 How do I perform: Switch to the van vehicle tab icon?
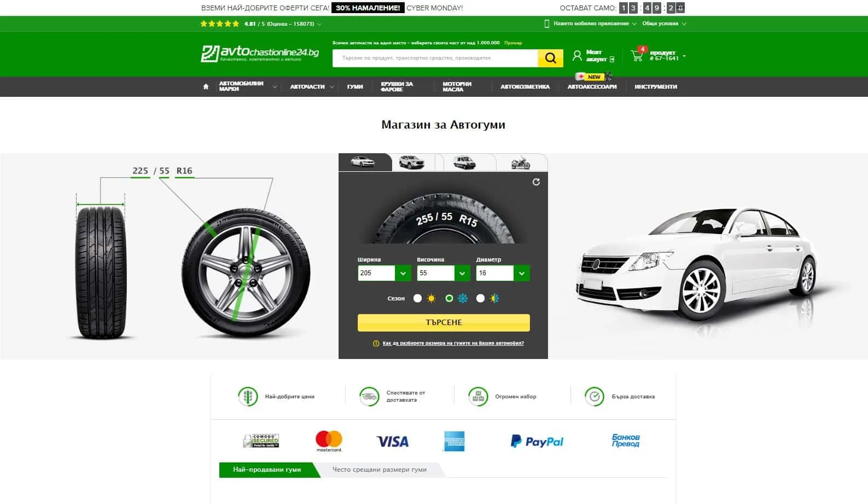(x=465, y=163)
